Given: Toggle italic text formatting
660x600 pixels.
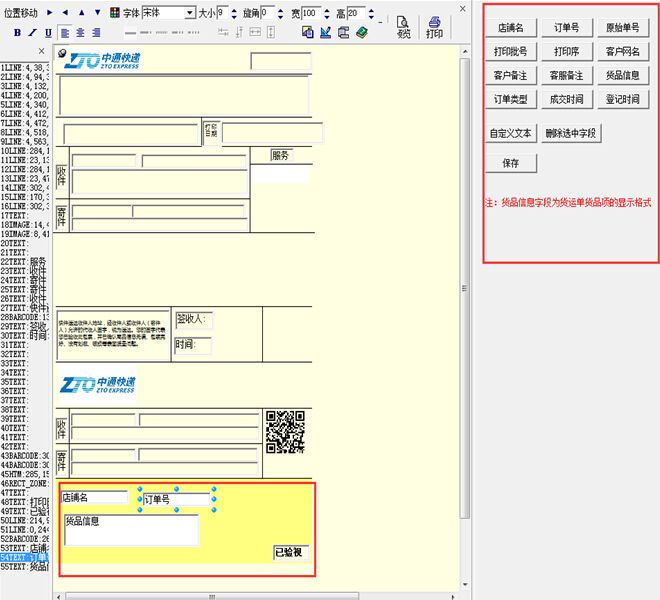Looking at the screenshot, I should pos(33,33).
